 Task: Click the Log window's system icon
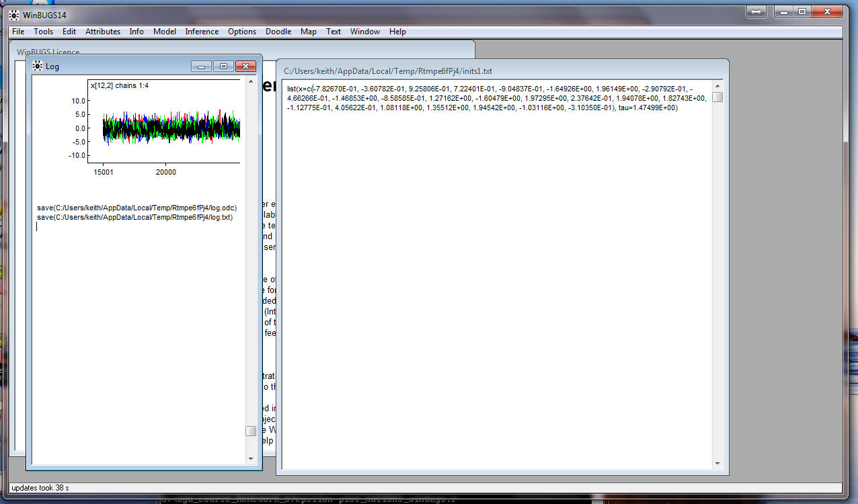[38, 66]
